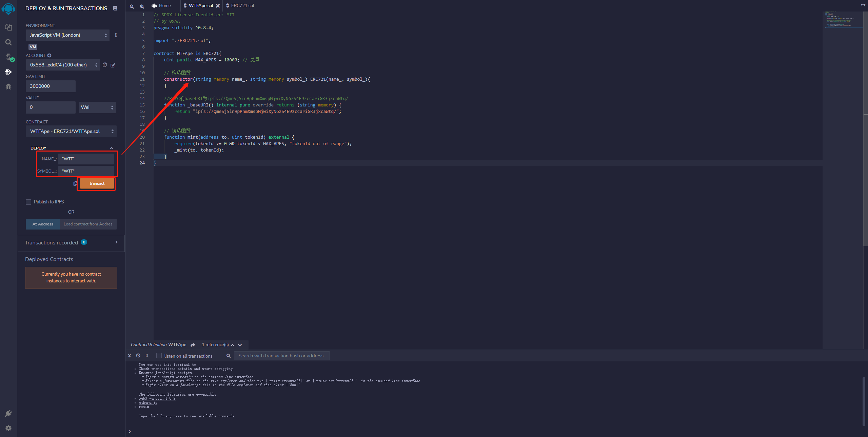Open the CONTRACT dropdown selector
Image resolution: width=868 pixels, height=437 pixels.
(71, 131)
